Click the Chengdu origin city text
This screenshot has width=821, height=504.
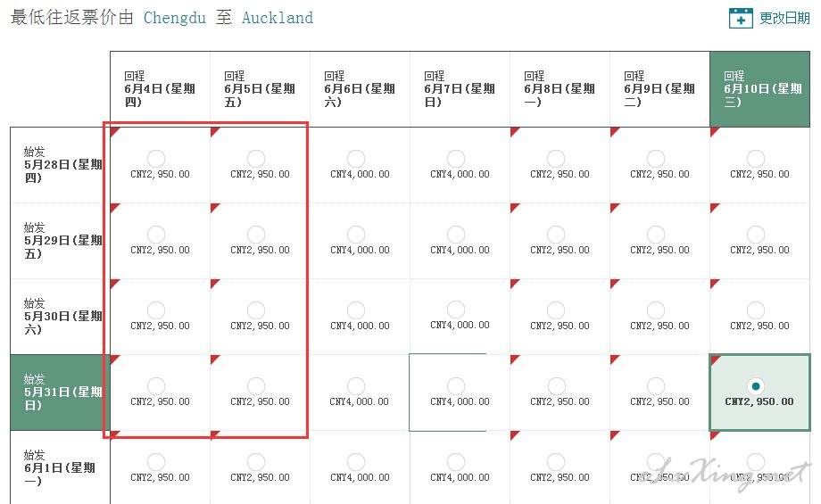(x=175, y=18)
